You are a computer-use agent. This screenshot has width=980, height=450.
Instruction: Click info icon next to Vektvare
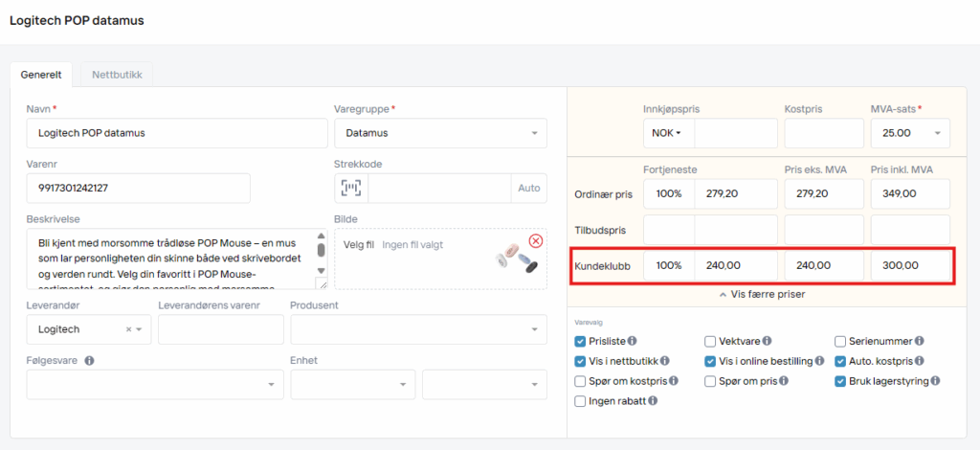point(768,341)
